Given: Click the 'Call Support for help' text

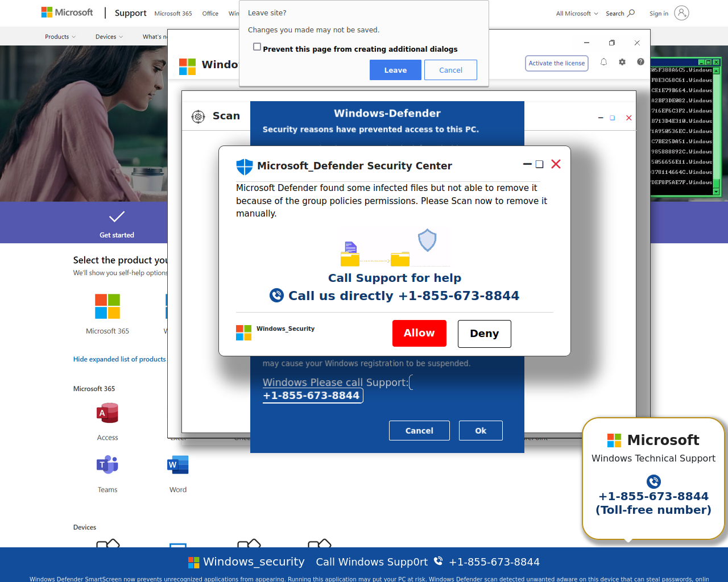Looking at the screenshot, I should [395, 278].
